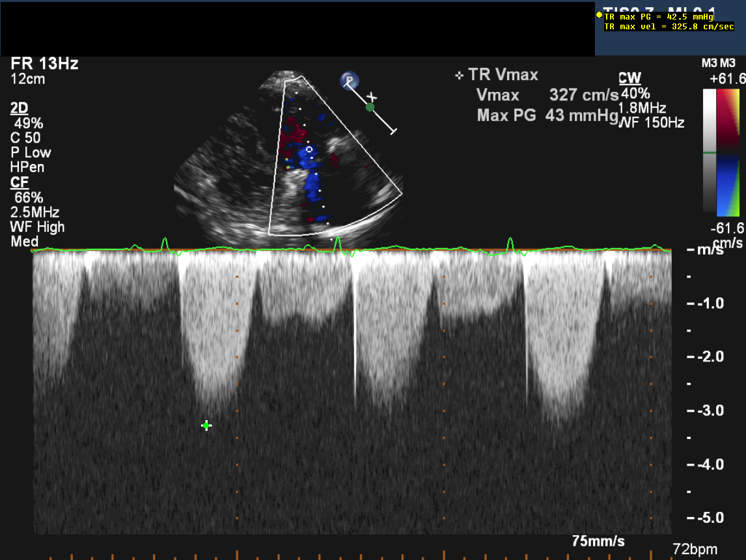Click the FR 13Hz frame rate readout
Image resolution: width=746 pixels, height=560 pixels.
(44, 64)
